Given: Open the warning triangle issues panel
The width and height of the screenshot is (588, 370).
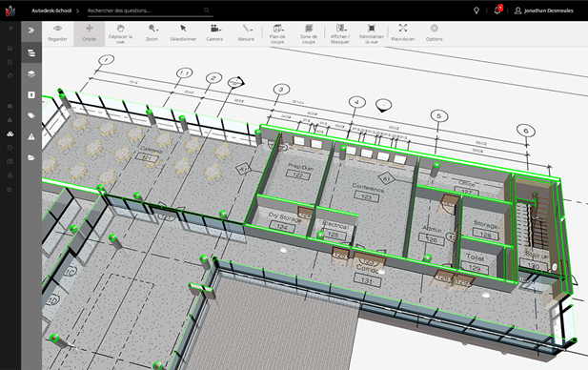Looking at the screenshot, I should (31, 136).
